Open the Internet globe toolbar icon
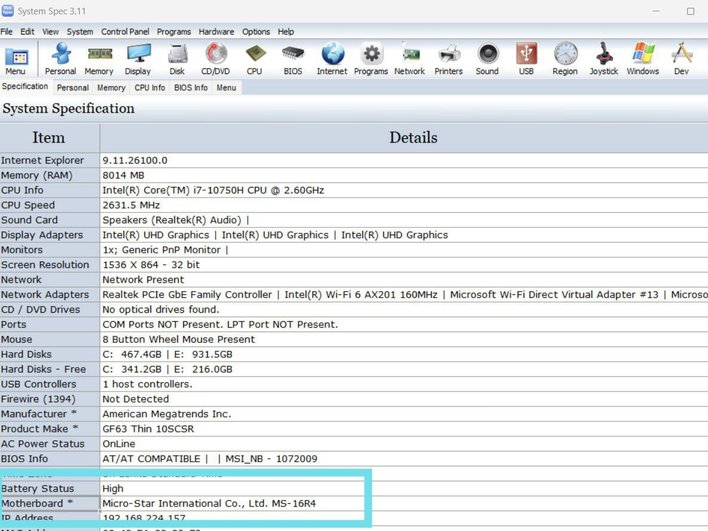The width and height of the screenshot is (708, 531). tap(332, 59)
